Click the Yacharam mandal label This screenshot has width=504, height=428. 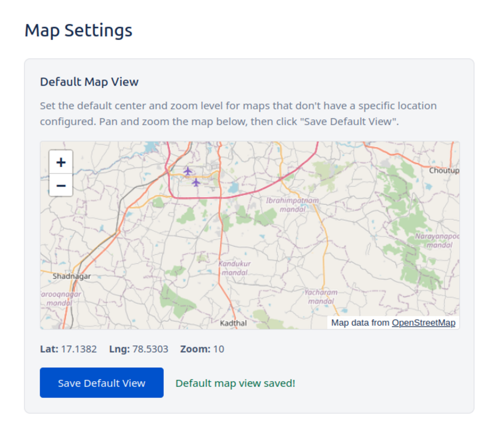pyautogui.click(x=321, y=297)
